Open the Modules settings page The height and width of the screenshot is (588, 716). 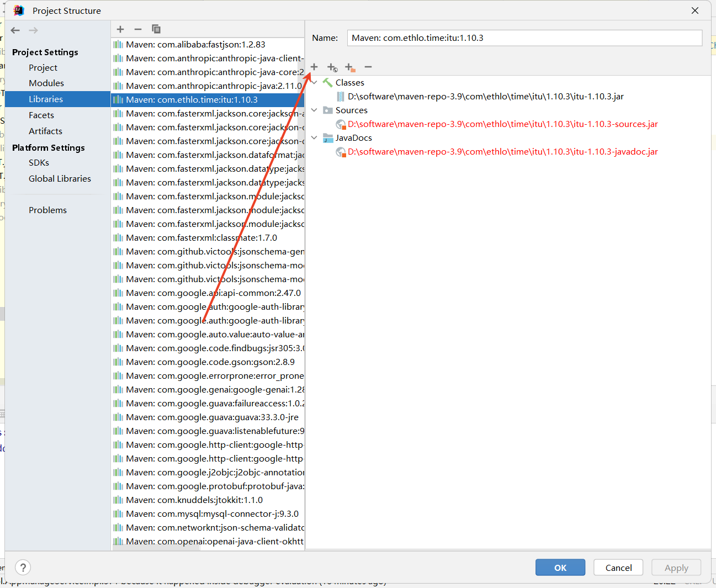click(46, 83)
